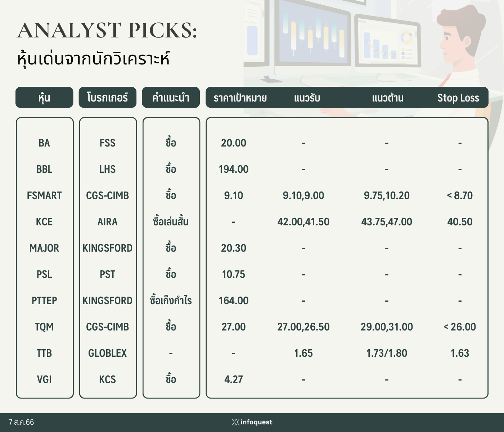Click TTB resistance value 1.73/1.80

pos(387,353)
